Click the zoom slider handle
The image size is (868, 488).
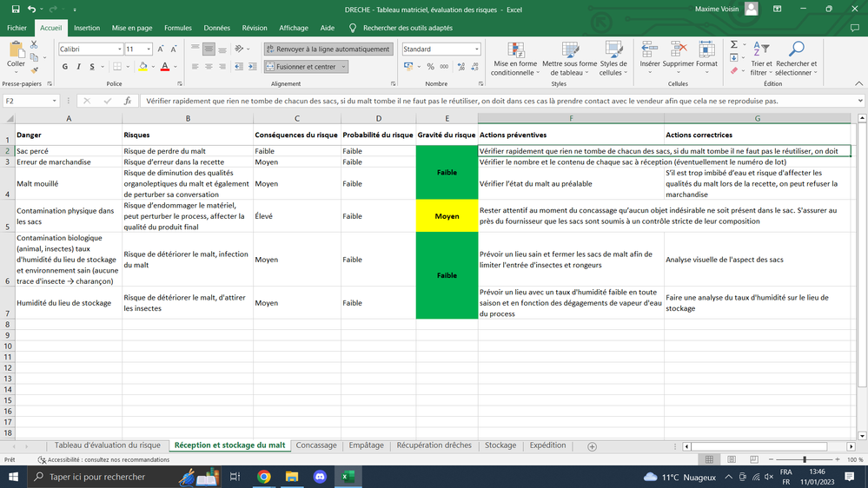805,460
